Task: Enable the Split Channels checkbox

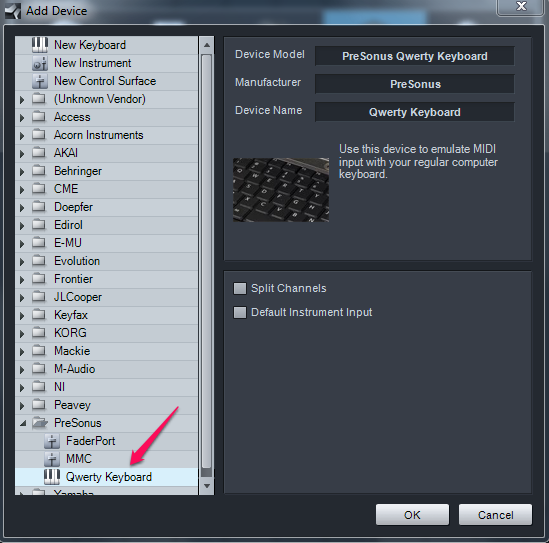Action: pyautogui.click(x=240, y=288)
